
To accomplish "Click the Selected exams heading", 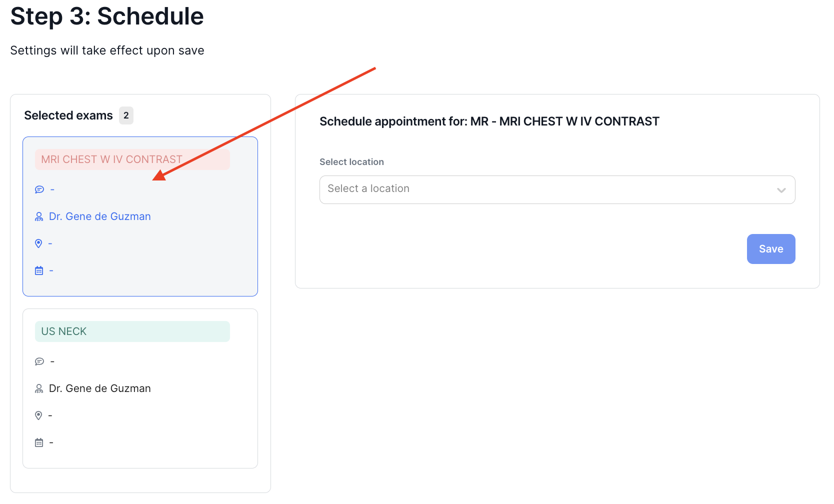I will 68,115.
